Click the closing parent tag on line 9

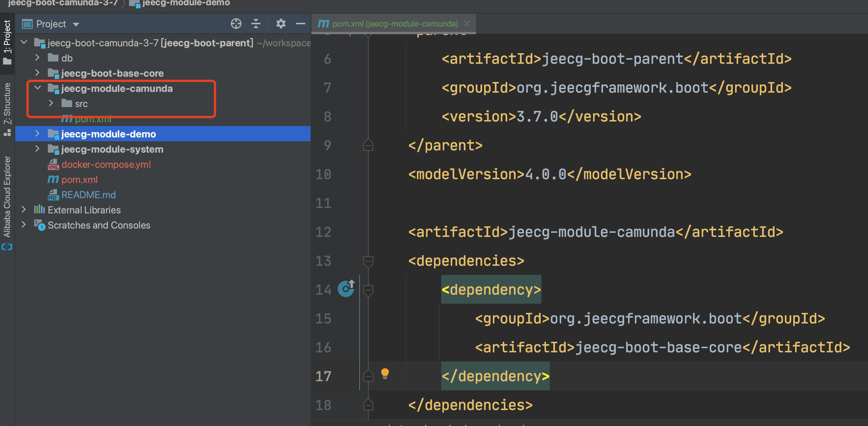pos(445,145)
